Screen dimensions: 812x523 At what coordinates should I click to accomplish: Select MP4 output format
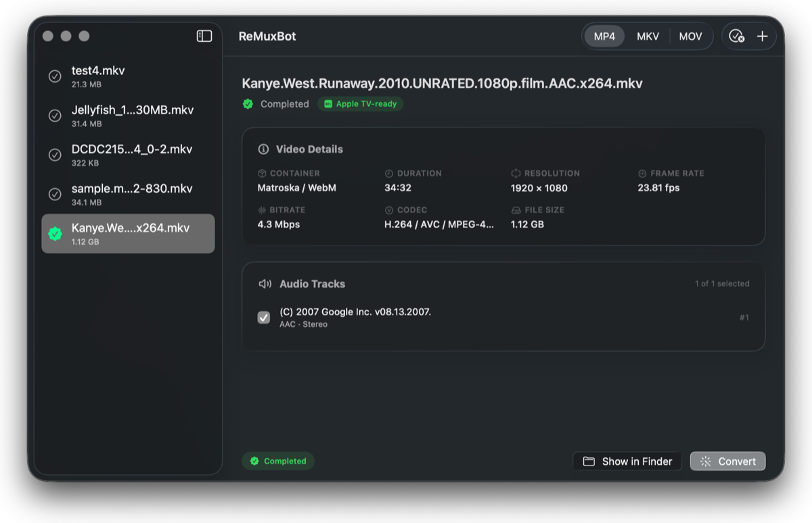(x=604, y=37)
